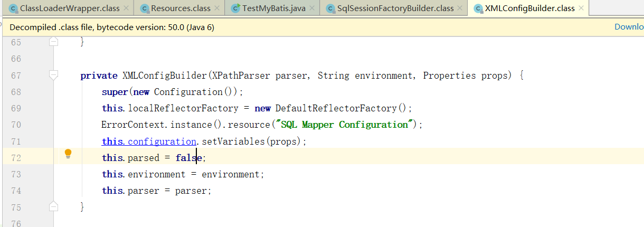
Task: Click line number 66 in the gutter
Action: (x=15, y=59)
